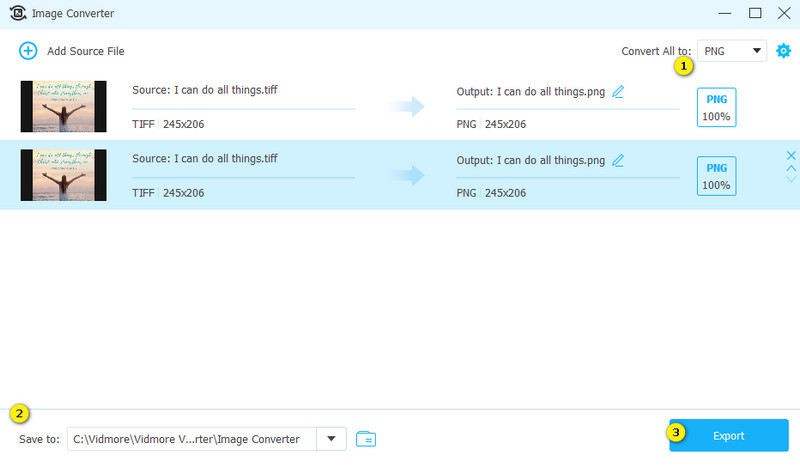Image resolution: width=800 pixels, height=468 pixels.
Task: Move second file up with arrow
Action: click(x=791, y=167)
